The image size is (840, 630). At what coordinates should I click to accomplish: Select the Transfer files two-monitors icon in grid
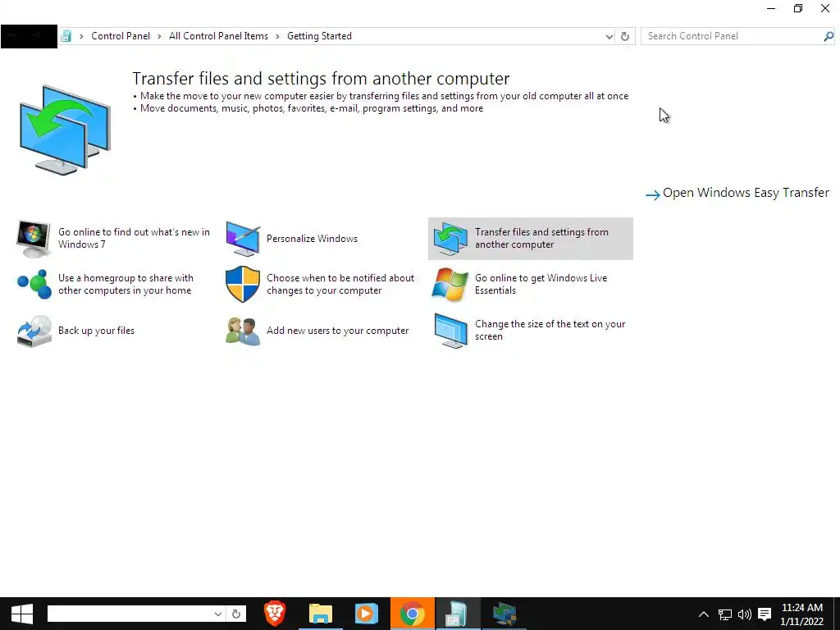pos(450,239)
